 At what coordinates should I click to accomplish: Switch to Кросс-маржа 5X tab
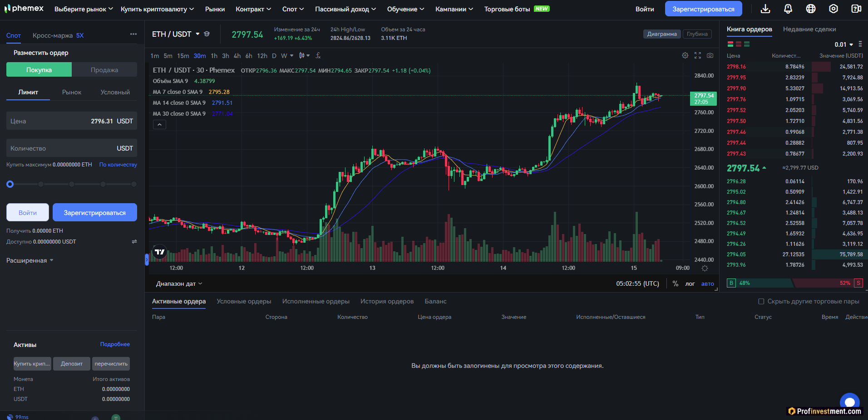[x=58, y=35]
